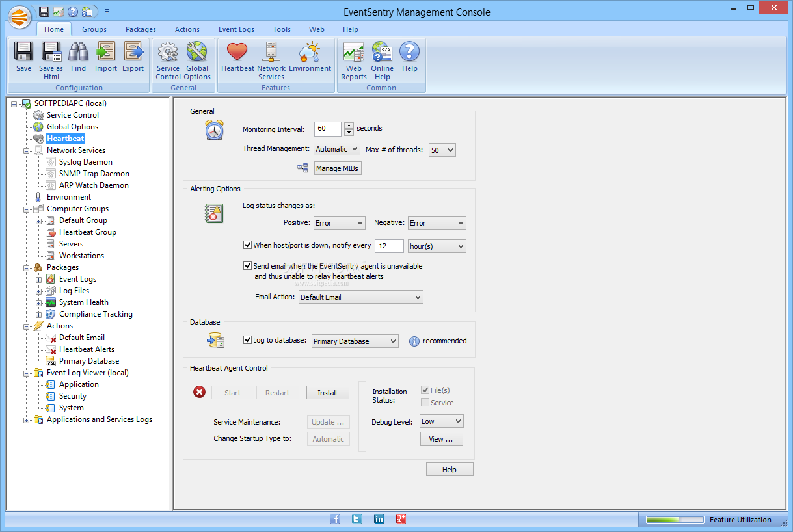Expand Applications and Services Logs node

27,419
